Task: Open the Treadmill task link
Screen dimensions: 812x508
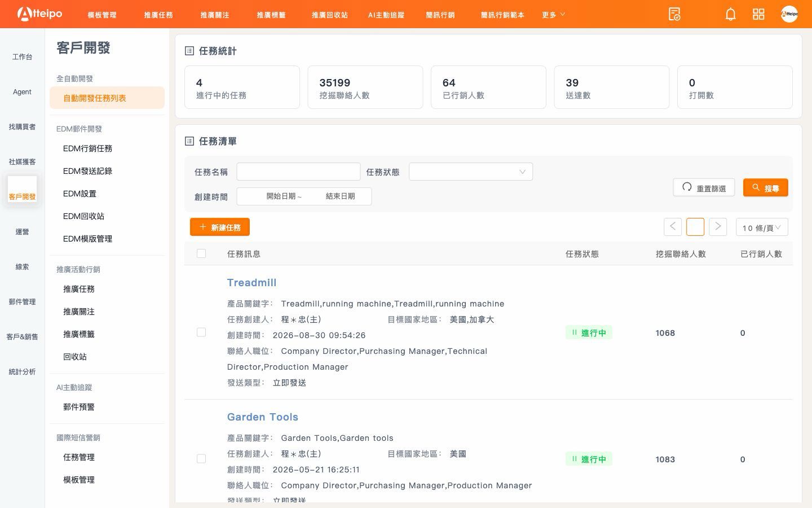Action: tap(251, 283)
